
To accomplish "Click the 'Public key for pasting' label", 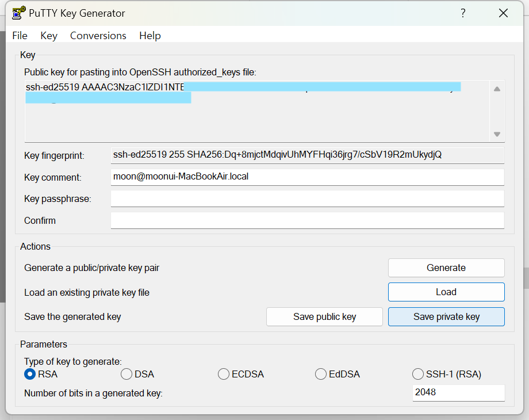I will click(x=140, y=72).
